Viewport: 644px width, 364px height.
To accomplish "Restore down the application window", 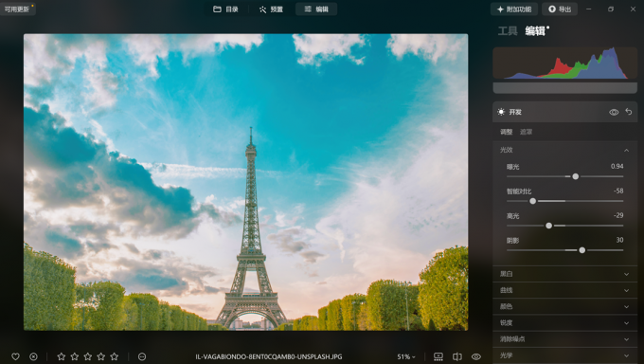I will (611, 9).
